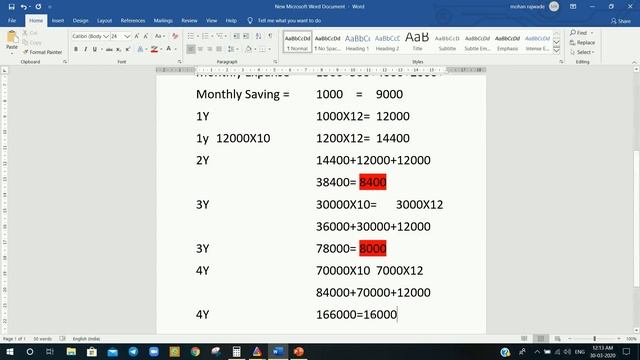640x360 pixels.
Task: Apply the Subtitle style
Action: pos(447,42)
